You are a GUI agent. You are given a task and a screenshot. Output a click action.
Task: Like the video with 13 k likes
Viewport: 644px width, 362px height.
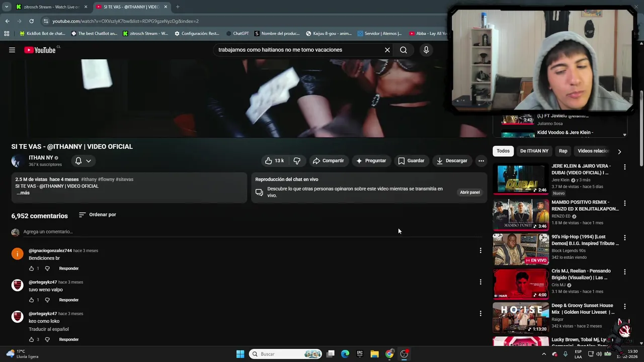click(x=275, y=161)
